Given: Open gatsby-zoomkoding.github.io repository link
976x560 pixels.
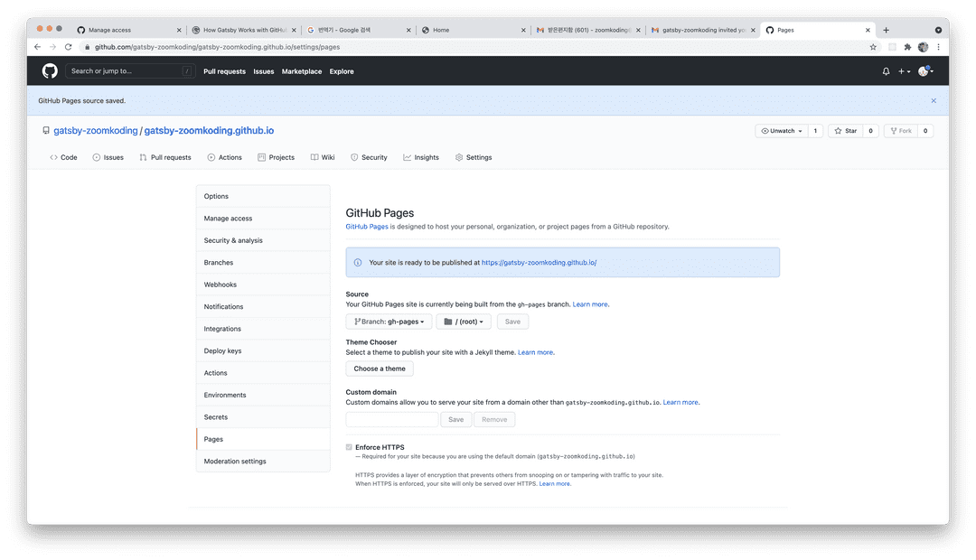Looking at the screenshot, I should point(209,131).
